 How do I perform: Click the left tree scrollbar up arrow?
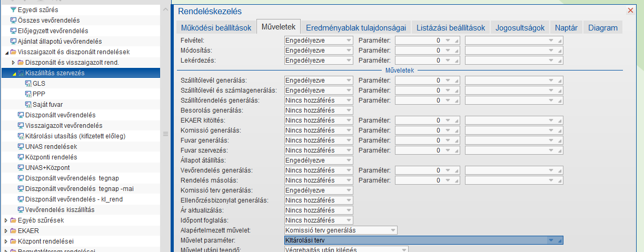[x=166, y=9]
